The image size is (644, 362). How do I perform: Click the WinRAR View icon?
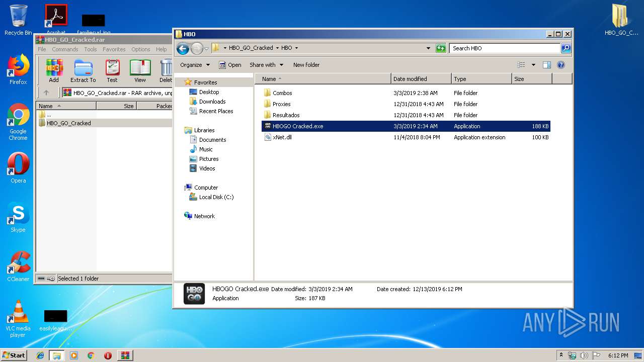(x=140, y=71)
